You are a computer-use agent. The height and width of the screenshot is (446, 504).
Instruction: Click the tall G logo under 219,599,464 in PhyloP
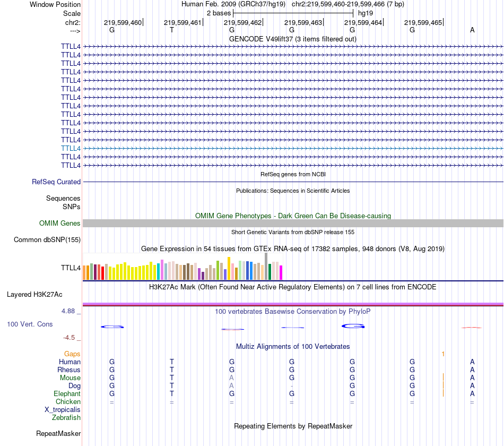coord(353,327)
